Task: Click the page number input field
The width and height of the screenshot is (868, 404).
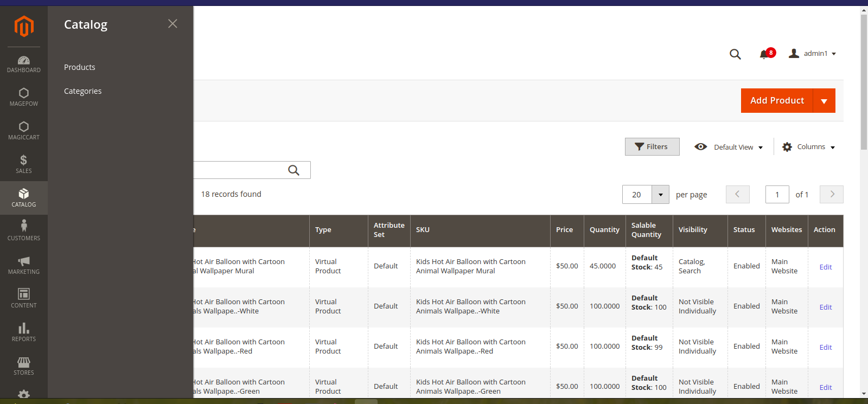Action: click(x=777, y=195)
